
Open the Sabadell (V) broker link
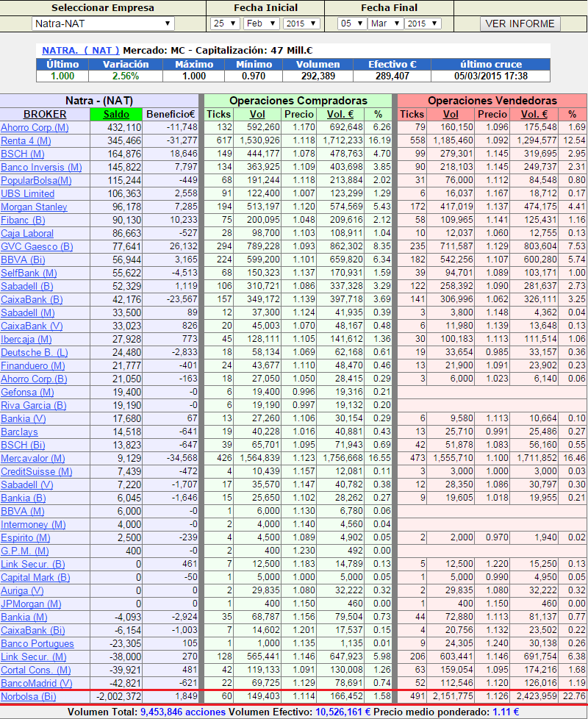point(27,485)
